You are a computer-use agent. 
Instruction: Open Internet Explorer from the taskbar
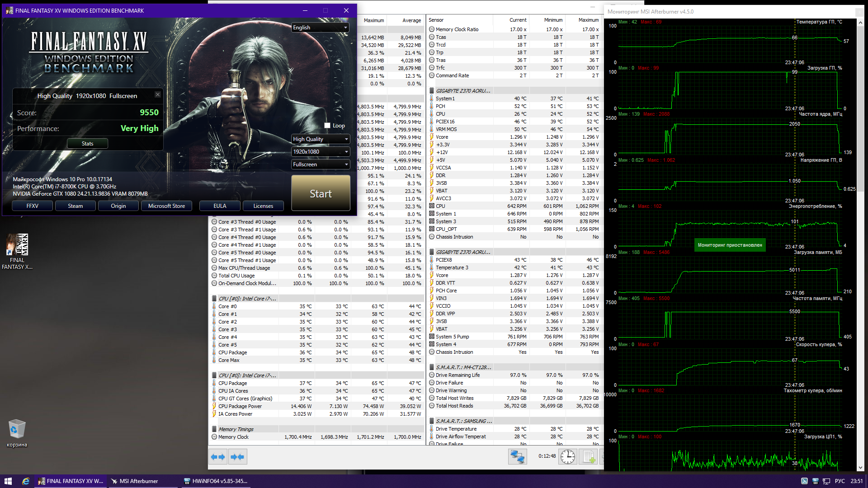pyautogui.click(x=26, y=481)
